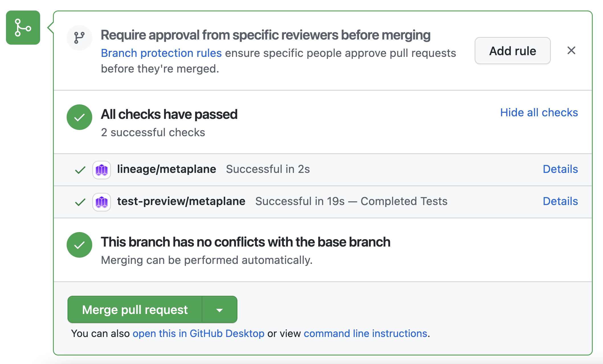Click Merge pull request button
The image size is (603, 364).
(x=135, y=310)
